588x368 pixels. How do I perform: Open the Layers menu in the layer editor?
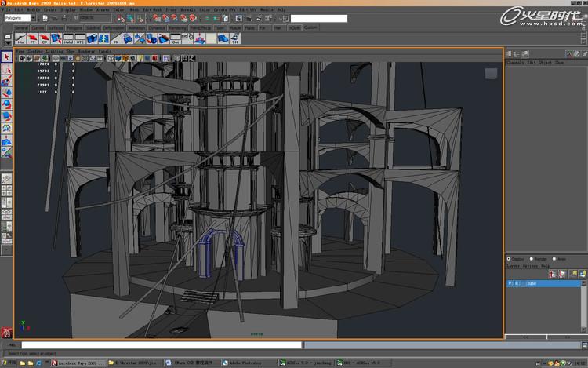point(514,265)
